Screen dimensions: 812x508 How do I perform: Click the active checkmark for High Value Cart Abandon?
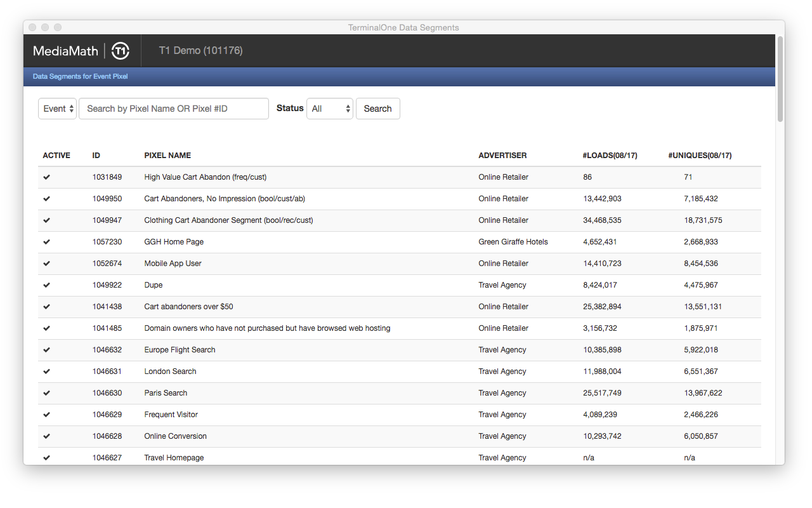tap(46, 177)
